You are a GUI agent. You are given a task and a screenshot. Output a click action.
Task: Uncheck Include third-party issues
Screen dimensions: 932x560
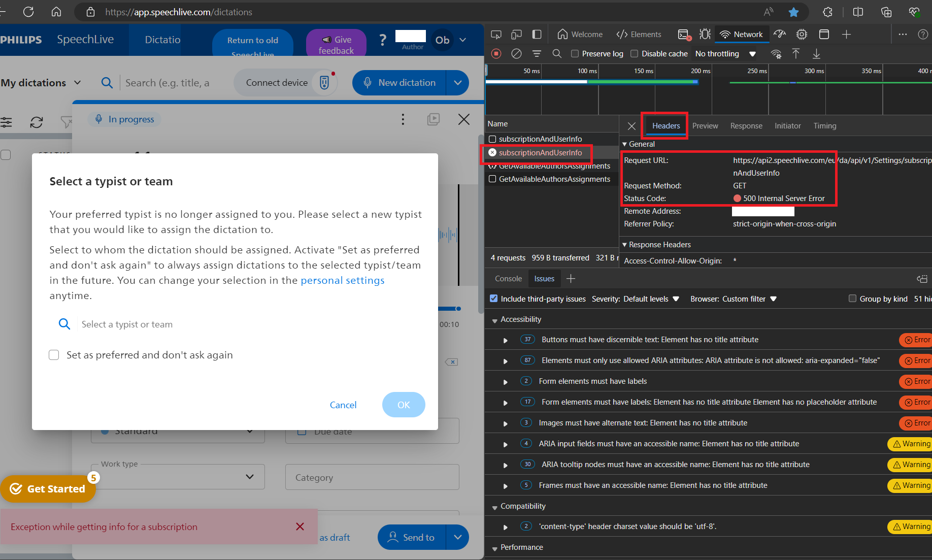coord(493,299)
